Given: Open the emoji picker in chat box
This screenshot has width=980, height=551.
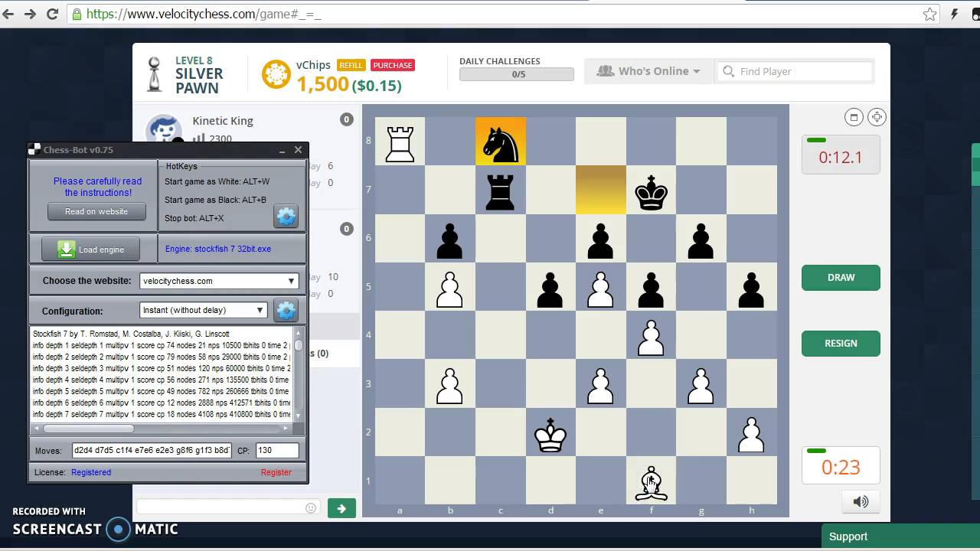Looking at the screenshot, I should [x=311, y=508].
